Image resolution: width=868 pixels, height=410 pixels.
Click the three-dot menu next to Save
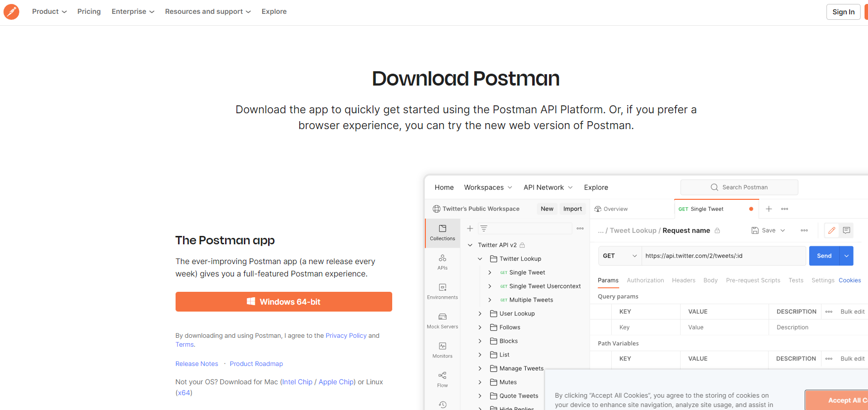pyautogui.click(x=805, y=230)
